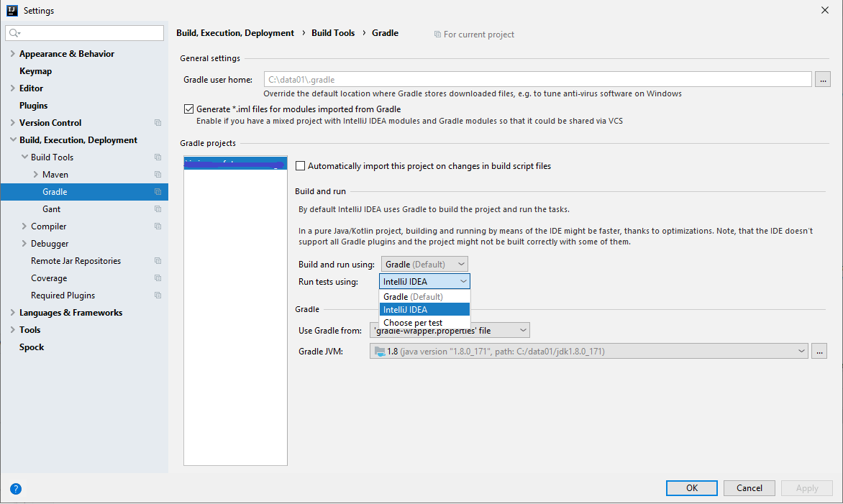The height and width of the screenshot is (504, 843).
Task: Click project-level icon next to Coverage
Action: pyautogui.click(x=158, y=278)
